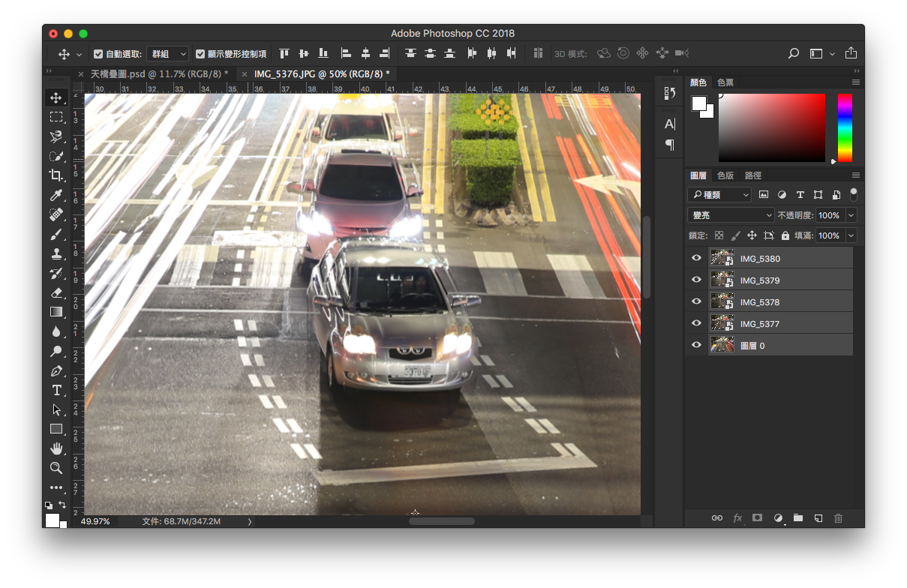Viewport: 907px width, 588px height.
Task: Open the Color panel menu
Action: pyautogui.click(x=855, y=82)
